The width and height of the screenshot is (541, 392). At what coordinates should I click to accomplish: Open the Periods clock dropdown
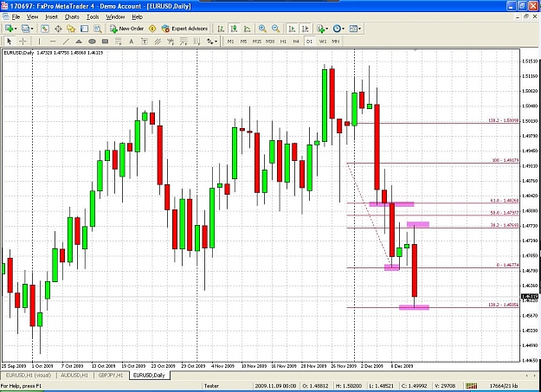338,29
